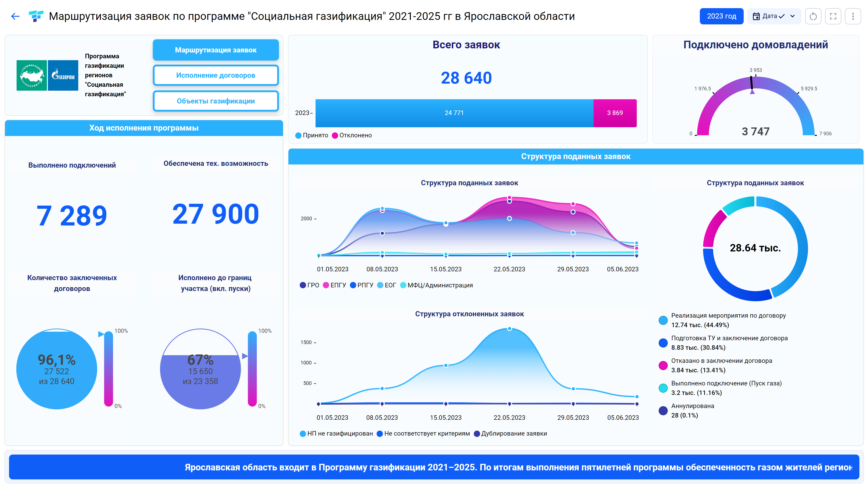This screenshot has width=868, height=488.
Task: Click the peak point on rejected chart at 22.05.2023
Action: coord(509,329)
